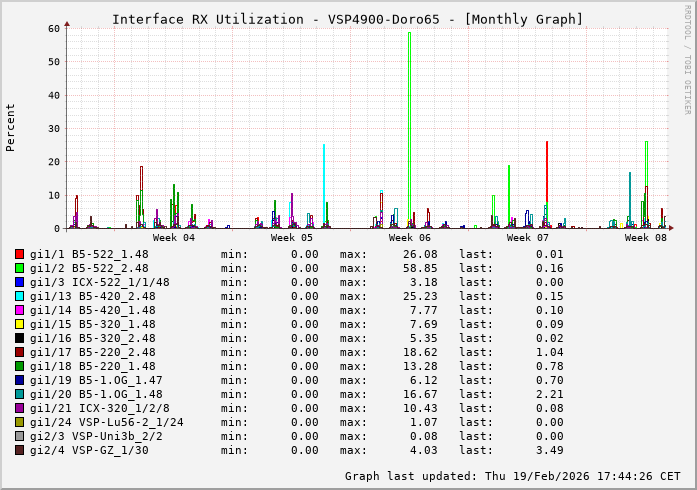The image size is (697, 490).
Task: Click the 'gi2/4 VSP-GZ_1/30' legend entry
Action: 89,450
